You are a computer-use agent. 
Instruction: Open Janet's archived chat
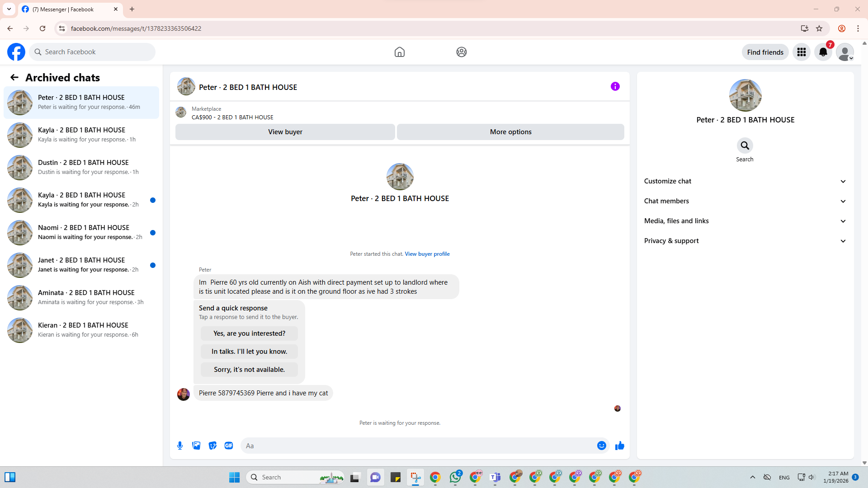(81, 265)
